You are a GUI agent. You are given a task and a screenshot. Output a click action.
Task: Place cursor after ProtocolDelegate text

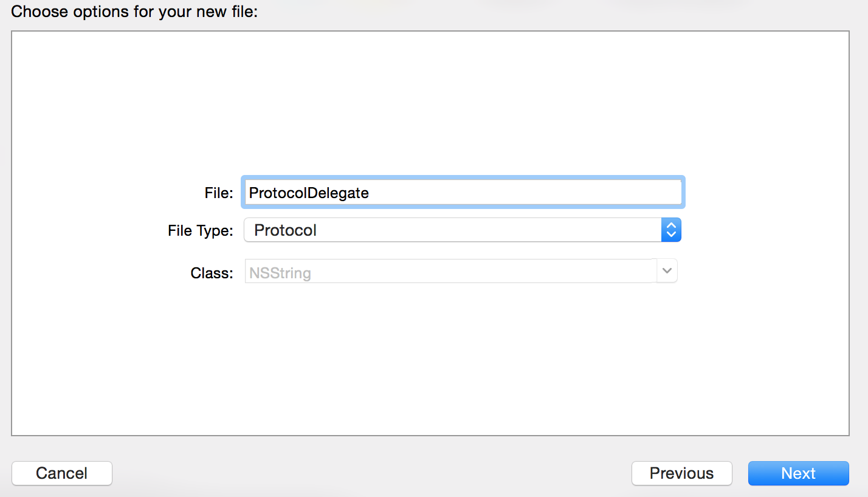tap(370, 193)
